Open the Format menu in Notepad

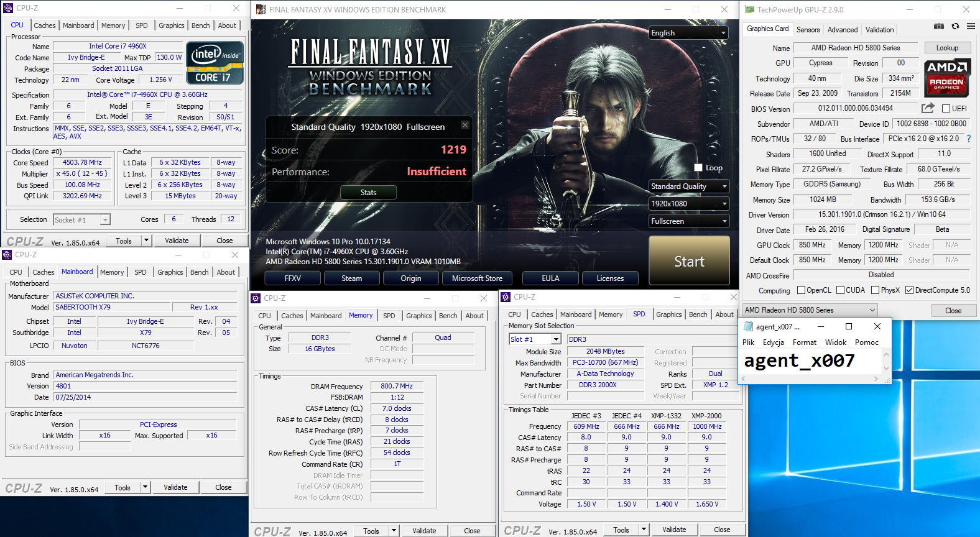click(x=804, y=342)
